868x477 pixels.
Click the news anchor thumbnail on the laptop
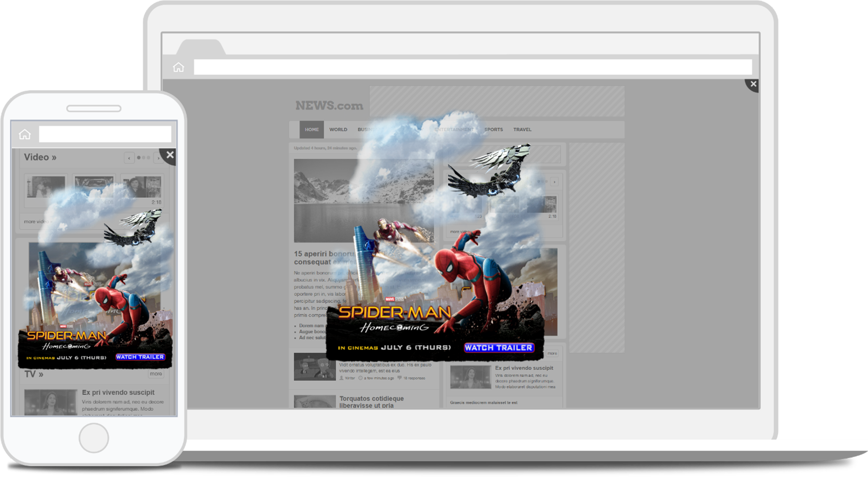471,377
